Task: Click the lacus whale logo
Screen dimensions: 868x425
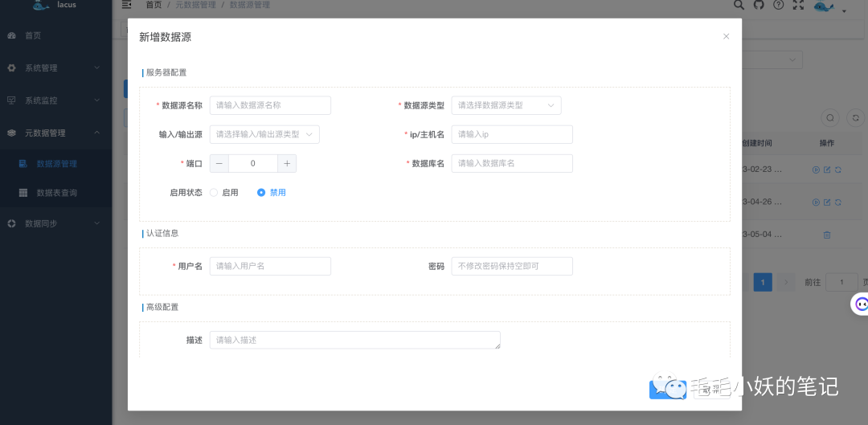Action: click(42, 5)
